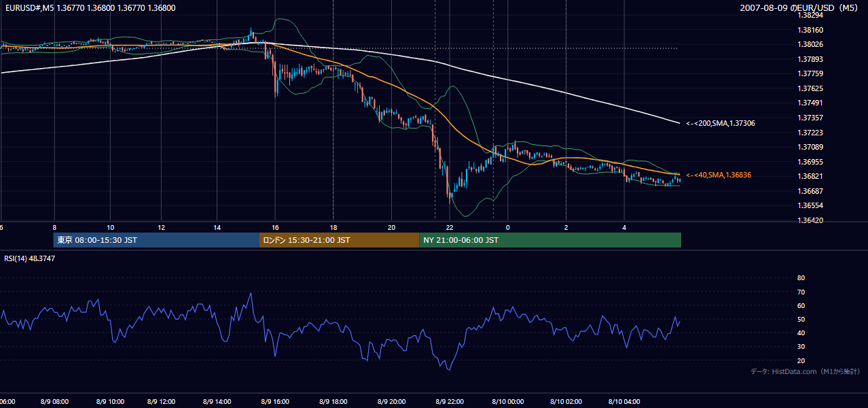Viewport: 868px width, 408px height.
Task: Click the 8/9 18:00 time axis label
Action: pos(334,401)
